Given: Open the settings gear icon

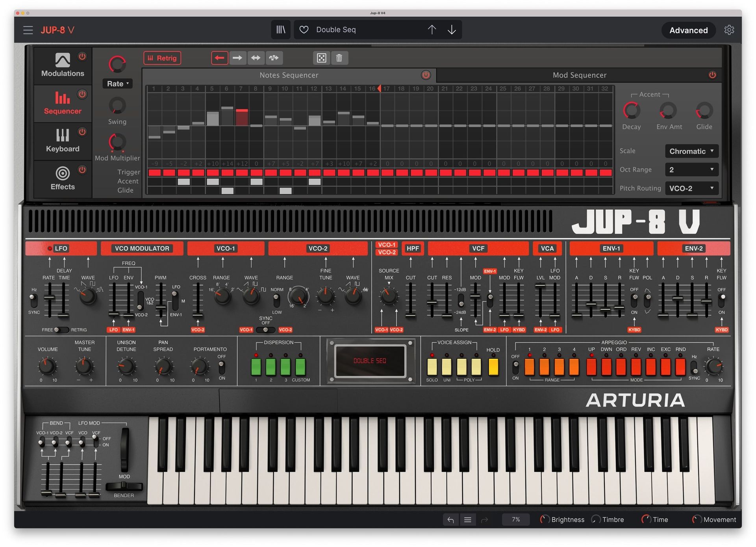Looking at the screenshot, I should (x=729, y=30).
